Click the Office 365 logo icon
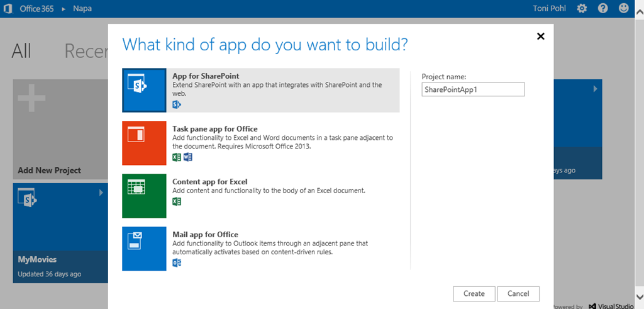This screenshot has width=644, height=309. click(x=8, y=8)
